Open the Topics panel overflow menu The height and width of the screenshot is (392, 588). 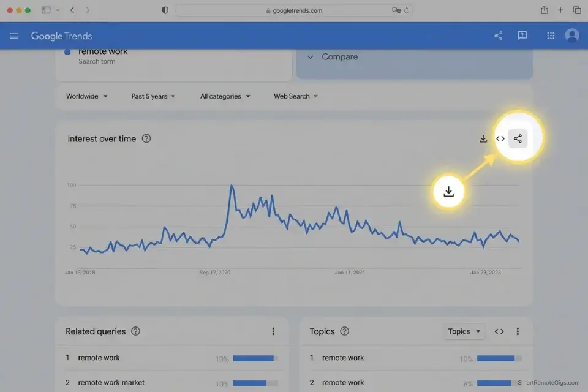(518, 331)
